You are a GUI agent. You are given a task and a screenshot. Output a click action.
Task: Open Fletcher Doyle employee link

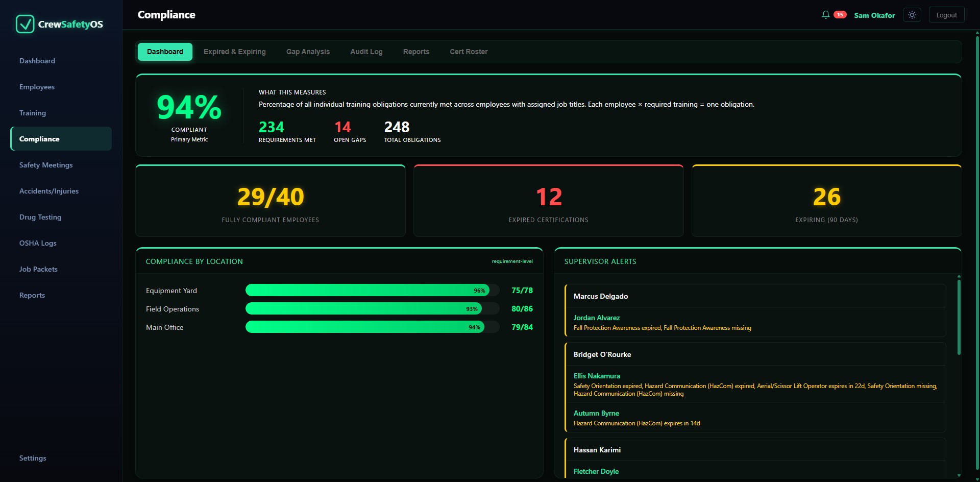(x=596, y=471)
